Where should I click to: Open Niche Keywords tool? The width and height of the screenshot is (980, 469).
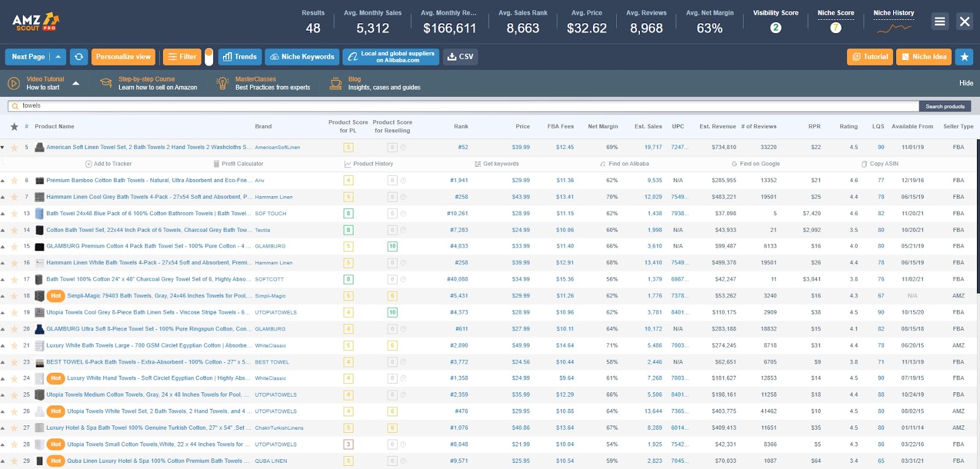coord(302,57)
